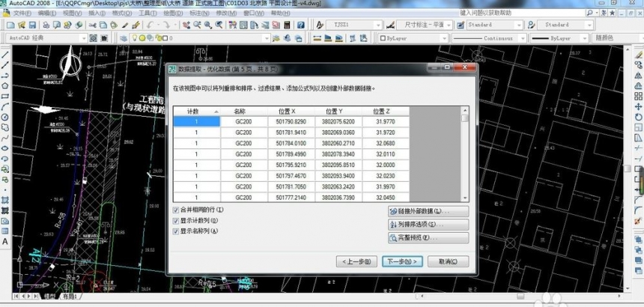The height and width of the screenshot is (307, 644).
Task: Select cell 3802095.8510 in 位置 Y column
Action: point(338,165)
